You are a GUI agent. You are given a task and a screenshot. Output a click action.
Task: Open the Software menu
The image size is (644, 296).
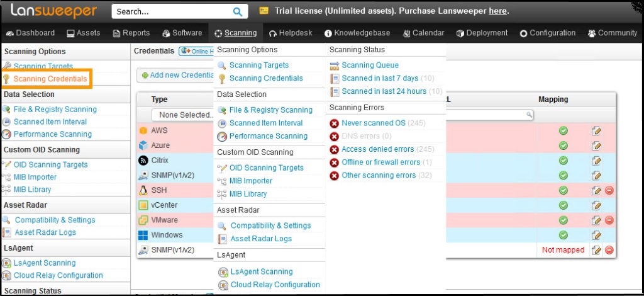(182, 33)
